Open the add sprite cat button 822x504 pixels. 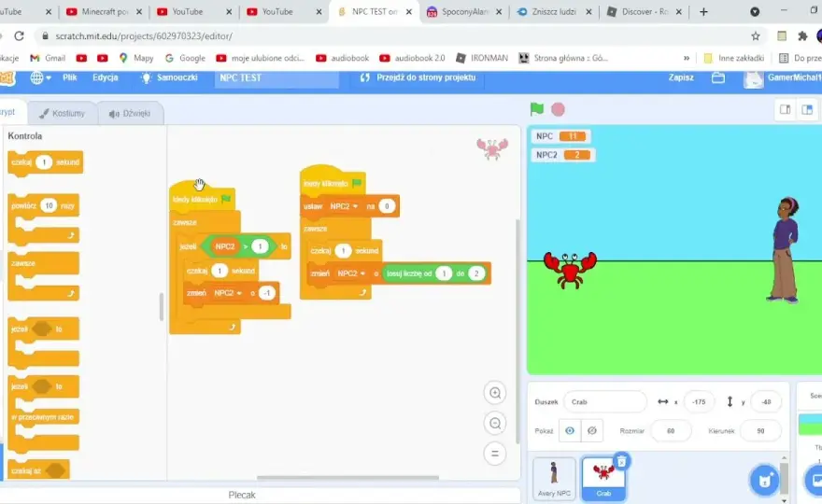point(765,480)
